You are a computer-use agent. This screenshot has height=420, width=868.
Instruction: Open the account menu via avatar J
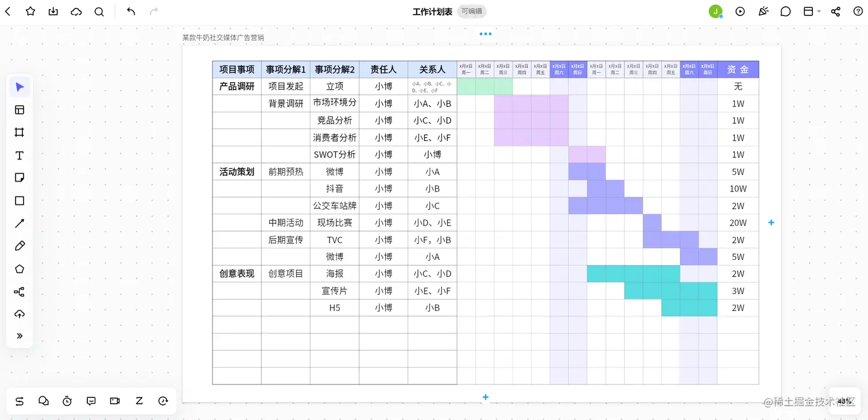(715, 11)
